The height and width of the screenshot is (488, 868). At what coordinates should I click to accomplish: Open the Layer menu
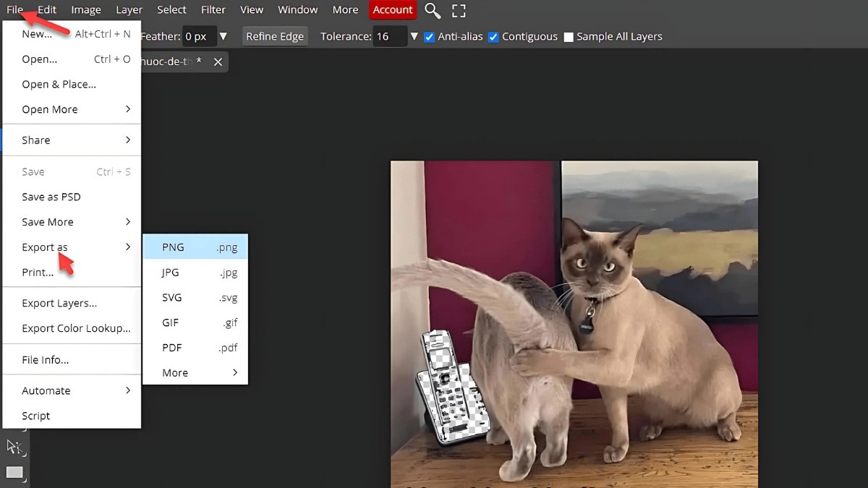tap(129, 10)
